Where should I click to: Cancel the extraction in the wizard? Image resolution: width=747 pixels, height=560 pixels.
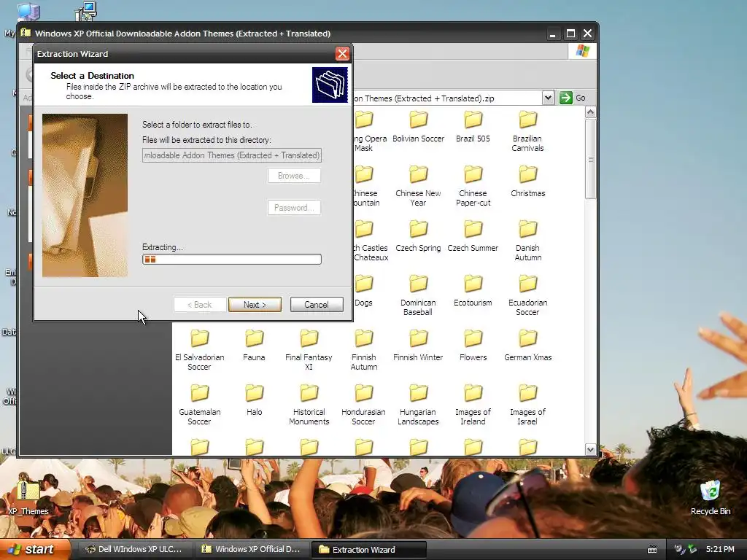click(x=317, y=305)
